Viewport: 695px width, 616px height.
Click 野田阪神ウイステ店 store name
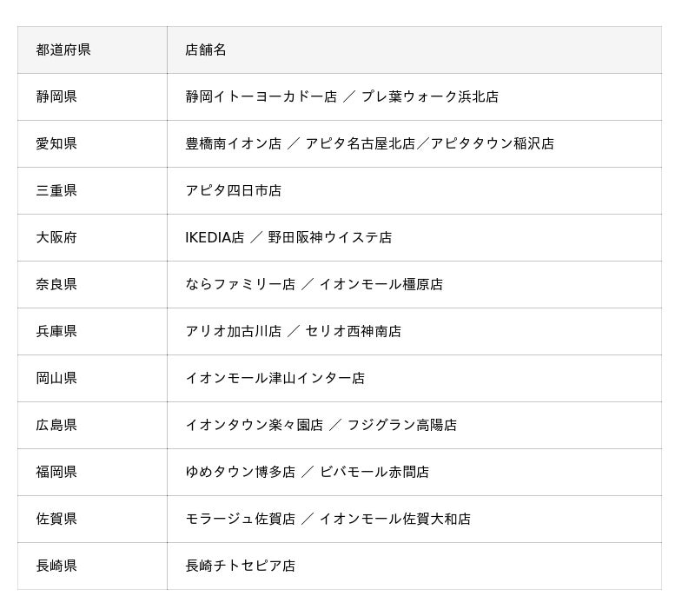(x=330, y=237)
